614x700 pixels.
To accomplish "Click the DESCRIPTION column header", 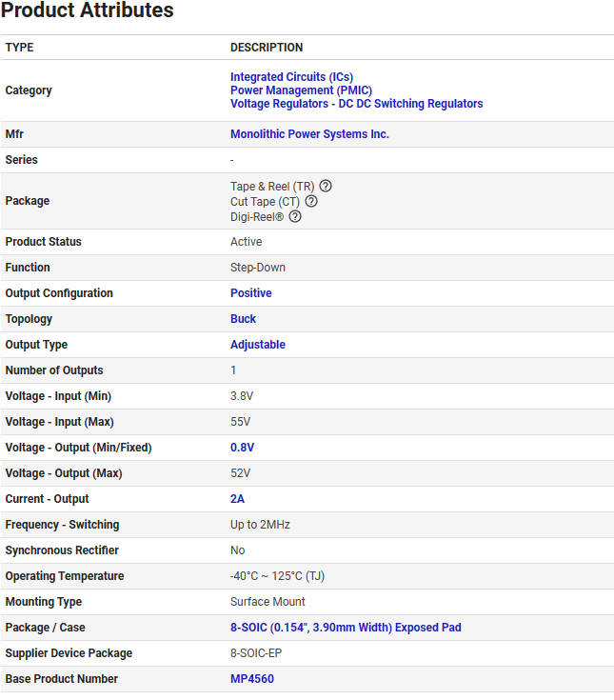I will 267,48.
